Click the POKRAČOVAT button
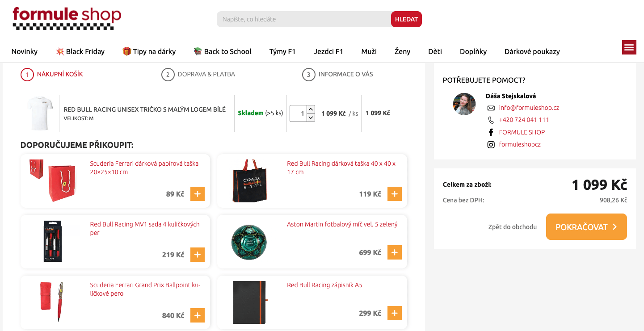 586,226
